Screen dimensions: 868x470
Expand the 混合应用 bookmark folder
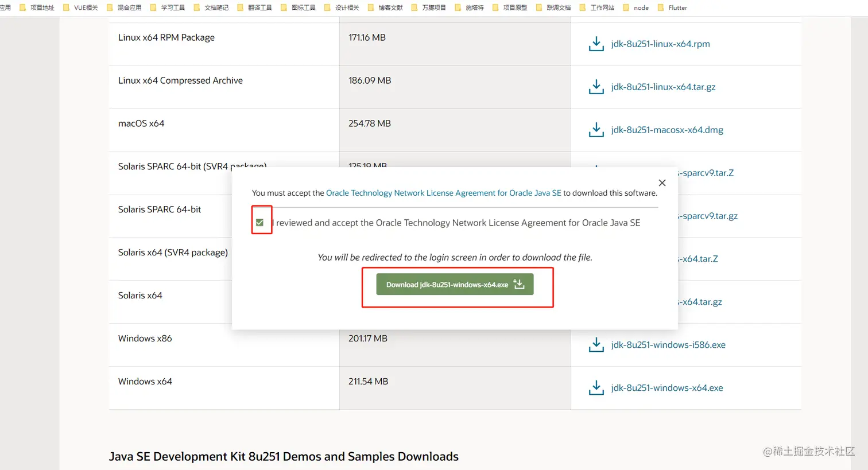pyautogui.click(x=124, y=7)
